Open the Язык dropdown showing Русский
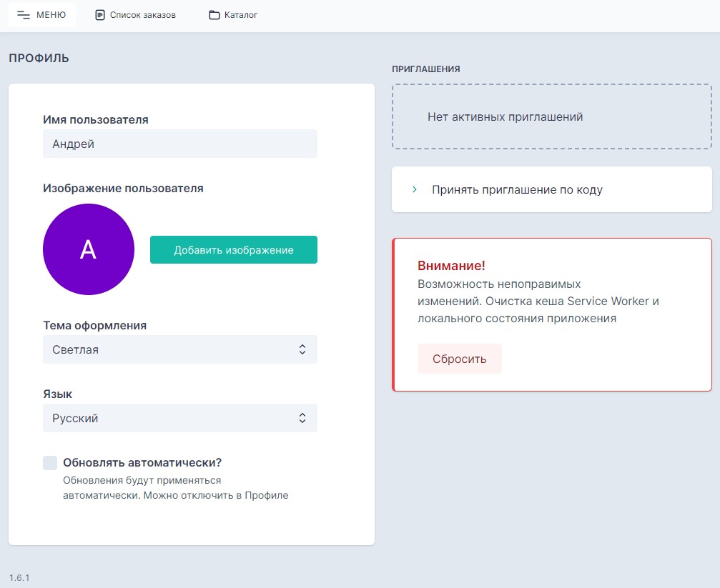 click(179, 418)
